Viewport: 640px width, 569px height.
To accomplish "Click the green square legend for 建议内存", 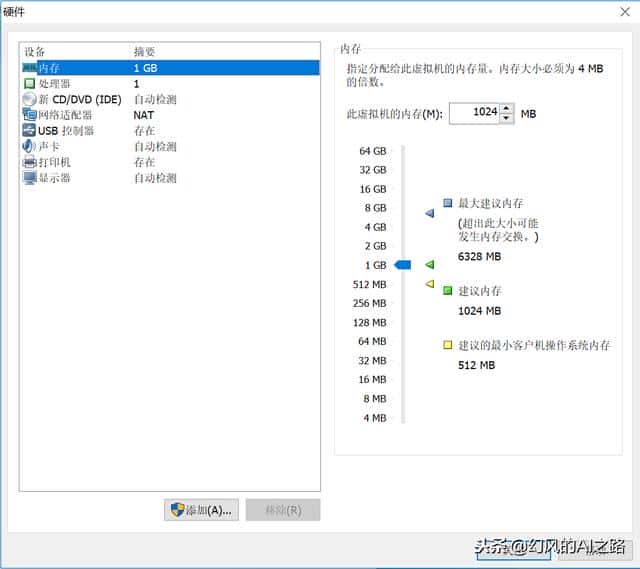I will click(448, 291).
